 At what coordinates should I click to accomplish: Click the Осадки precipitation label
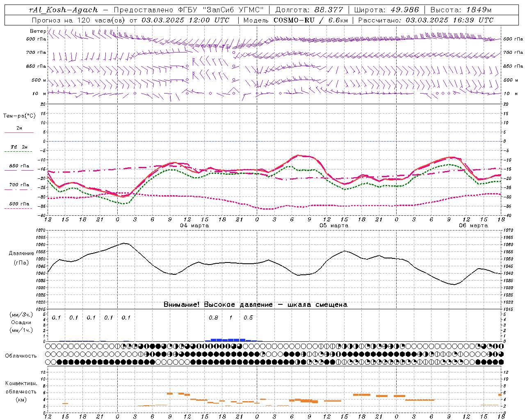pos(21,322)
